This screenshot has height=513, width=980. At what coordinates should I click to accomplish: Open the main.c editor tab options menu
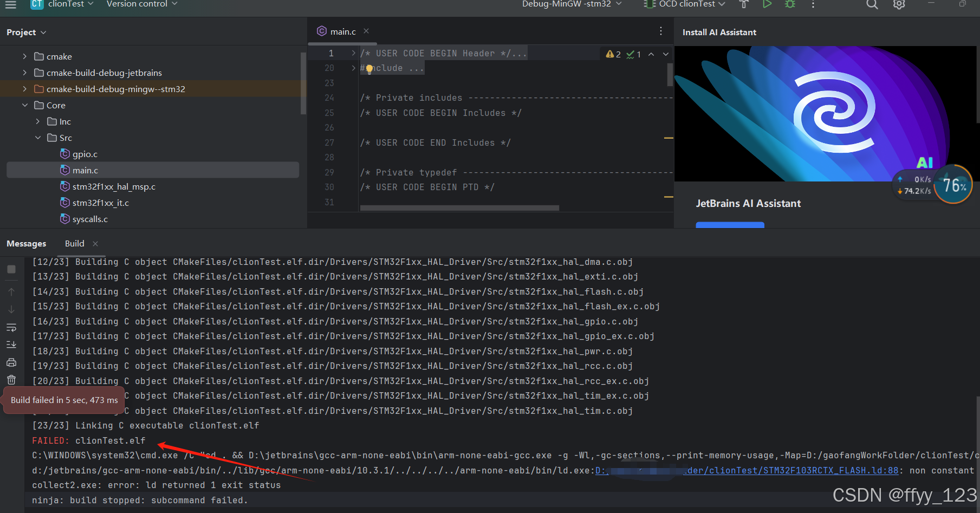pos(660,31)
